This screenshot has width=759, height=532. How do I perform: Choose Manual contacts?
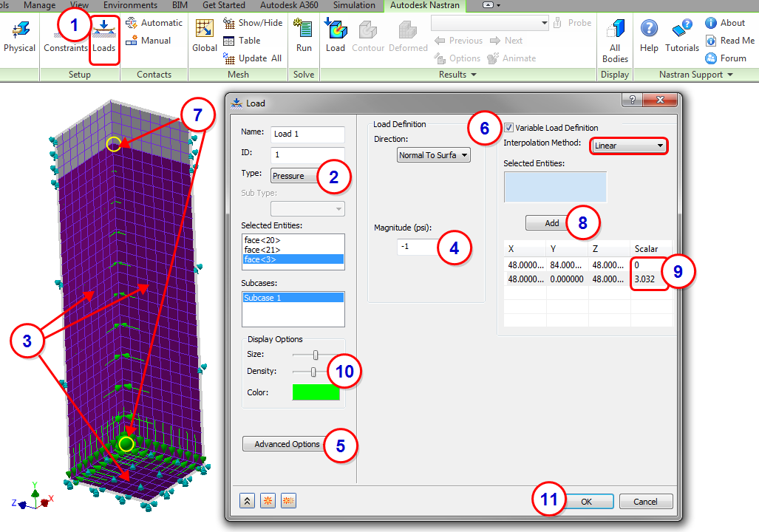(148, 41)
